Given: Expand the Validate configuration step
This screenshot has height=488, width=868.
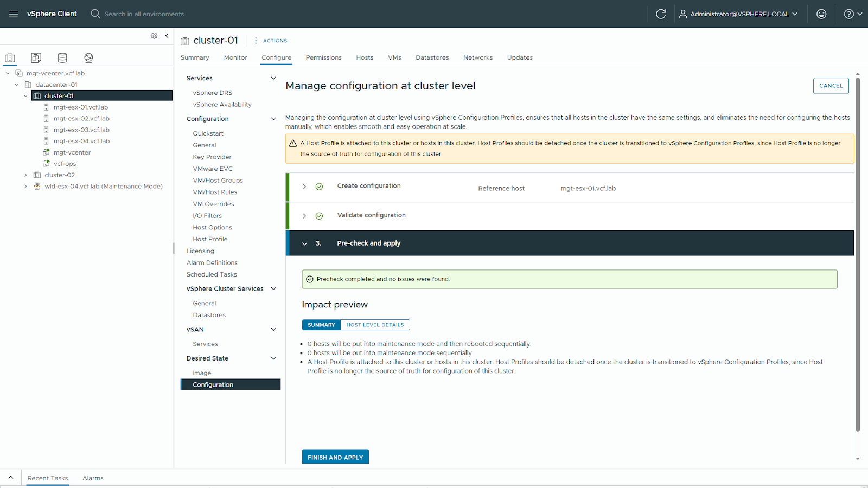Looking at the screenshot, I should tap(304, 216).
